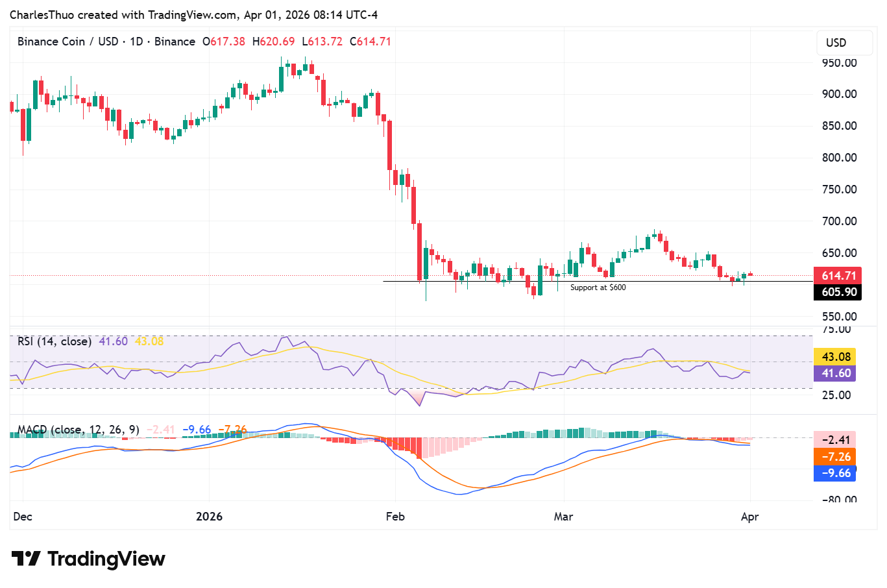Click the 950.00 level on the price scale

click(839, 63)
